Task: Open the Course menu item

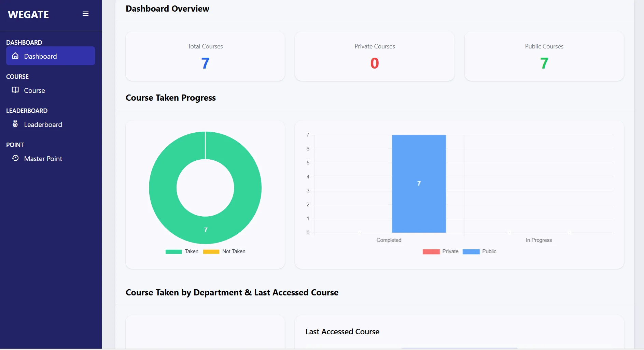Action: click(34, 90)
